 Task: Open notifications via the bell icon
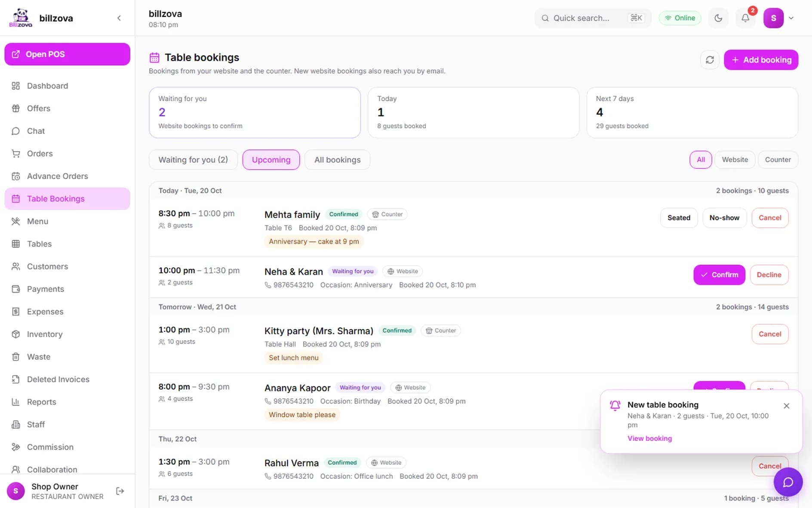coord(745,18)
